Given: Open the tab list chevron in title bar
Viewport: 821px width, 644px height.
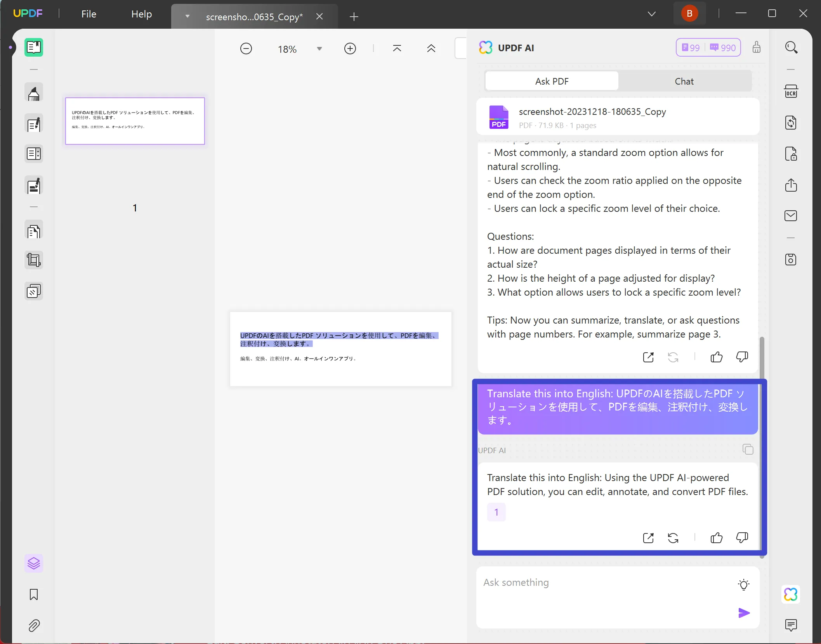Looking at the screenshot, I should click(652, 14).
